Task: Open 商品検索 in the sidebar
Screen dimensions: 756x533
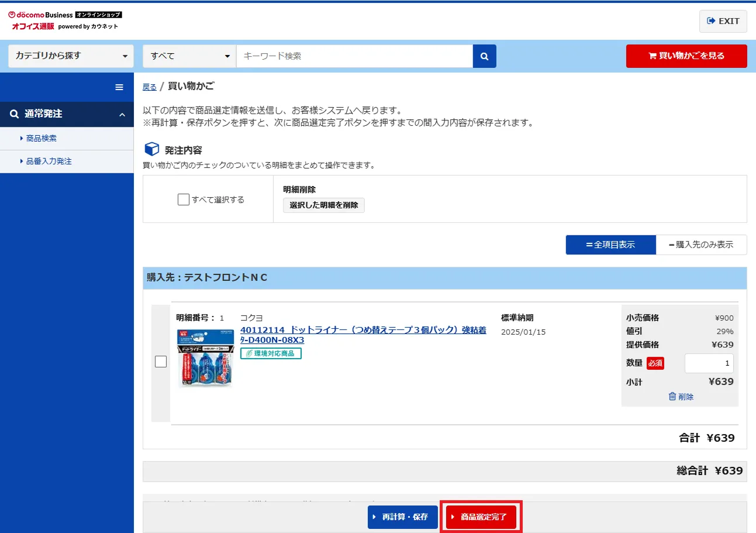Action: [x=42, y=139]
